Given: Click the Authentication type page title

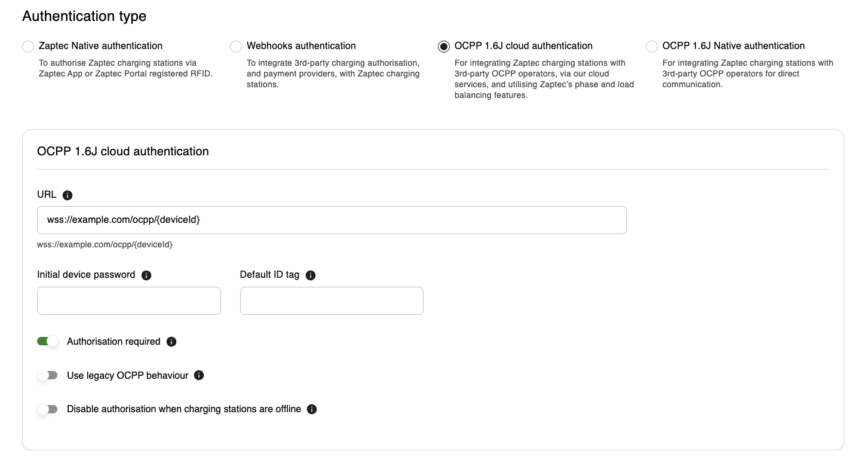Looking at the screenshot, I should (84, 16).
